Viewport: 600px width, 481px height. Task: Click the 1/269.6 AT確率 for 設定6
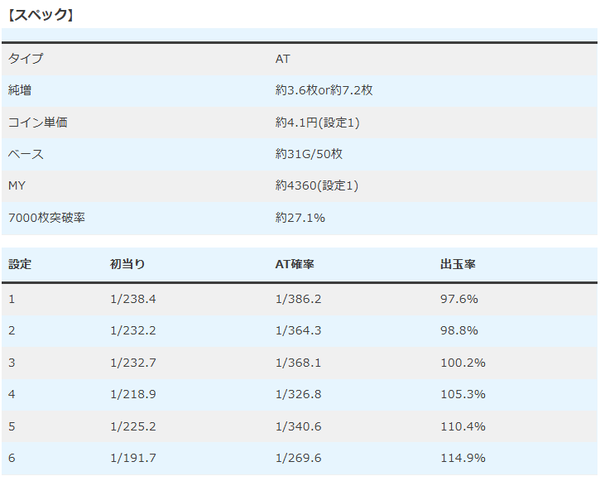point(298,458)
